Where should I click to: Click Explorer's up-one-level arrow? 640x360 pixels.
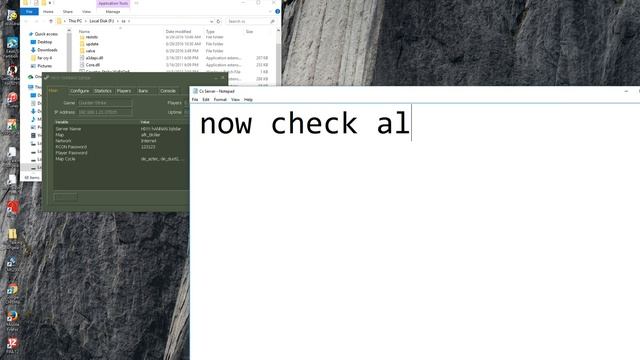click(51, 21)
